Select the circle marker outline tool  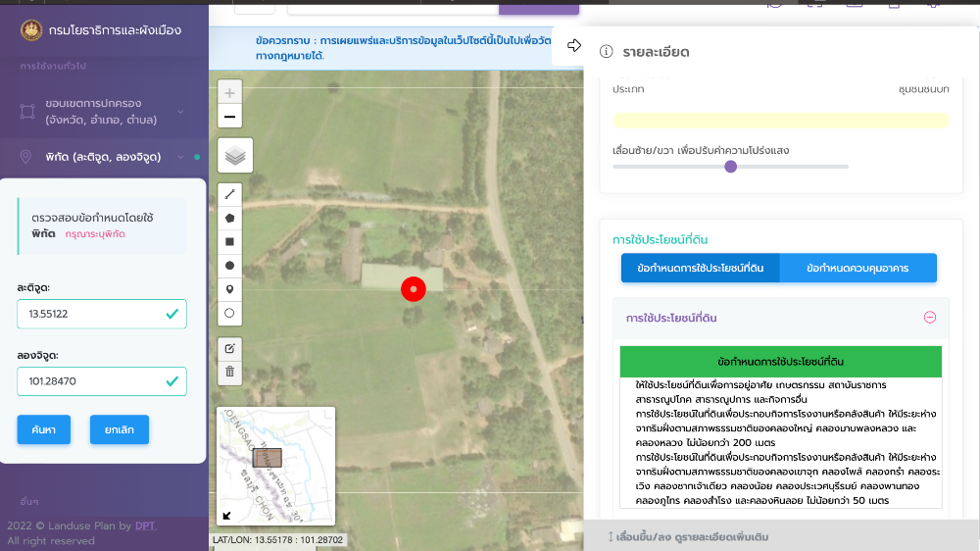tap(229, 314)
